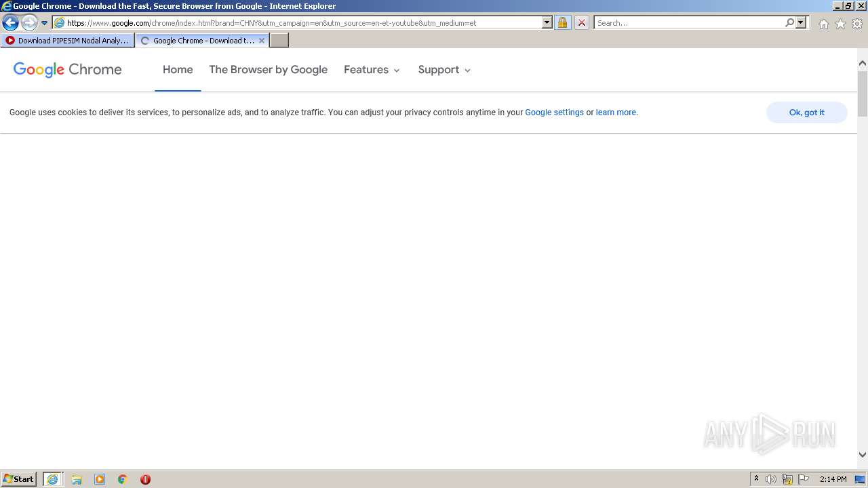Open the Action Center flag icon
This screenshot has width=868, height=488.
pyautogui.click(x=804, y=479)
